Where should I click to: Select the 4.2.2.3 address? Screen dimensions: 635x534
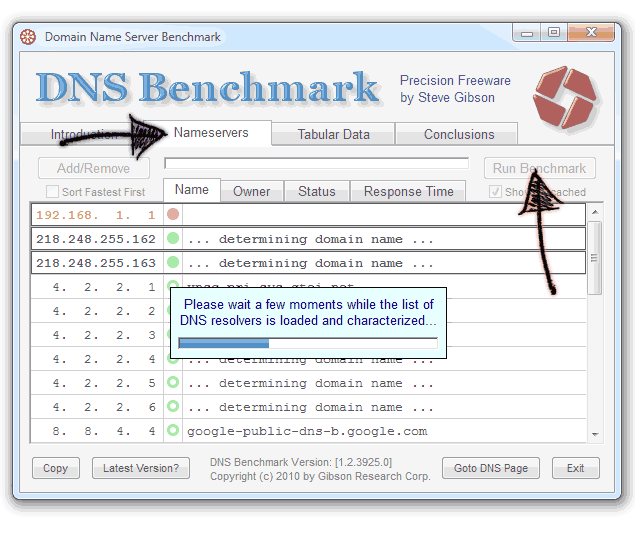click(104, 335)
